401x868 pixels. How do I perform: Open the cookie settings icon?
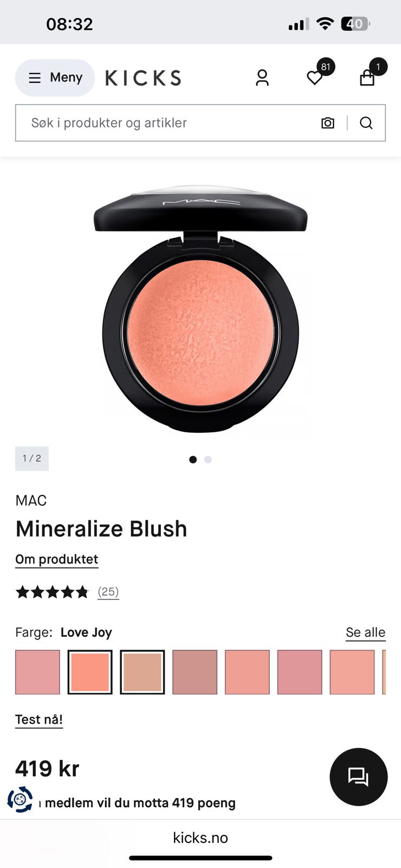coord(20,800)
